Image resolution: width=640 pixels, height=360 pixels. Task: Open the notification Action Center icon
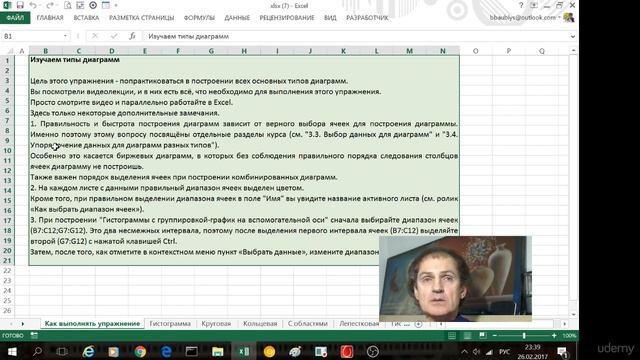562,352
